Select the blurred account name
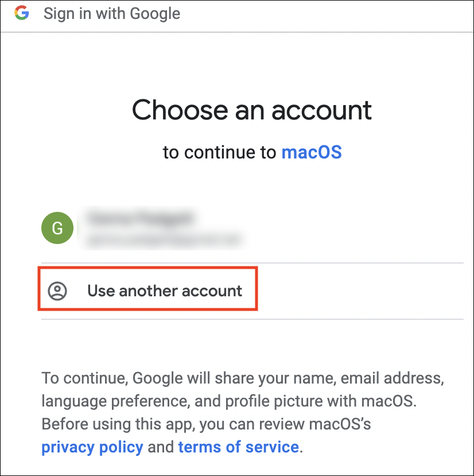This screenshot has width=474, height=476. [141, 218]
